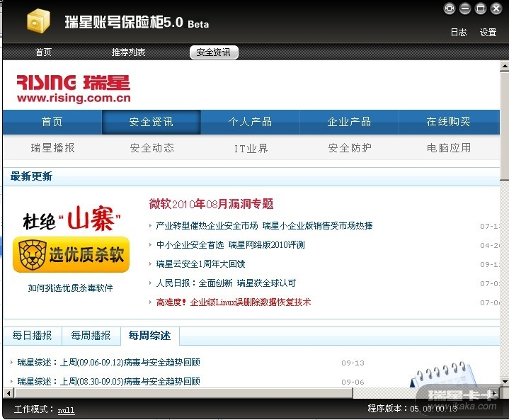Go to the 电脑应用 sub-section
Viewport: 509px width, 420px height.
pos(449,148)
